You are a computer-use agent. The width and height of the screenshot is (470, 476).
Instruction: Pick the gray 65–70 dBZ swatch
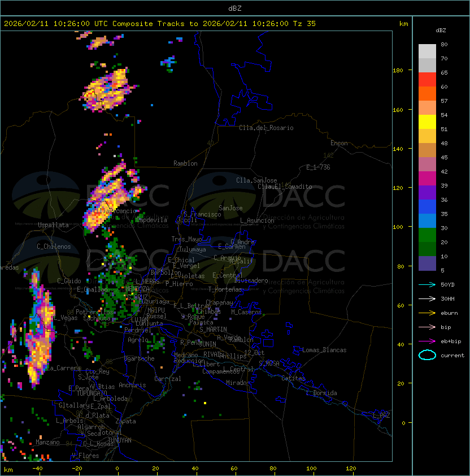pos(427,65)
